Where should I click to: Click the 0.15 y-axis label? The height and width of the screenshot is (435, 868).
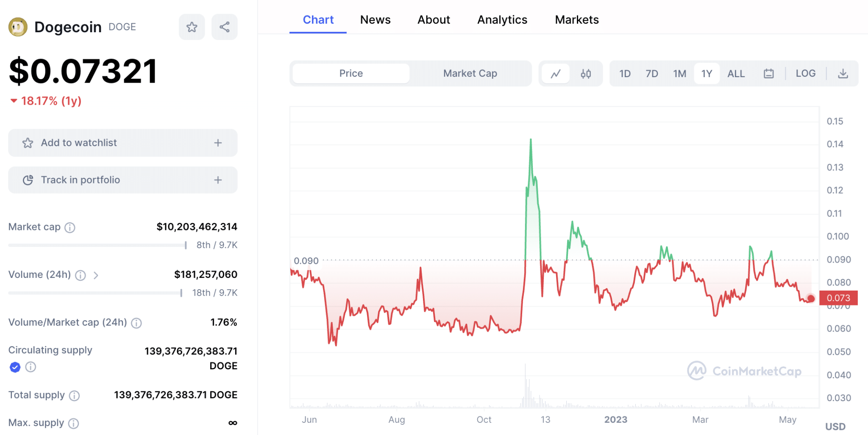pyautogui.click(x=835, y=122)
